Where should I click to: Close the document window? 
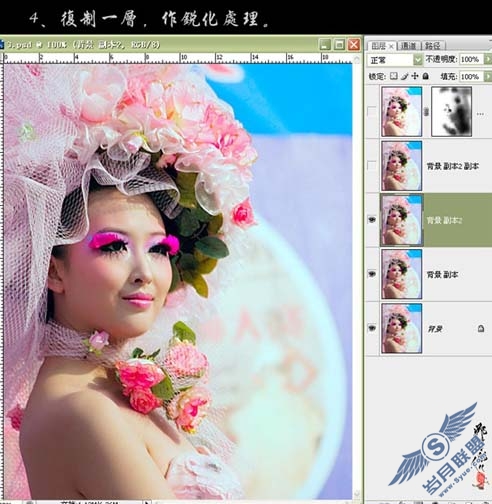[354, 44]
